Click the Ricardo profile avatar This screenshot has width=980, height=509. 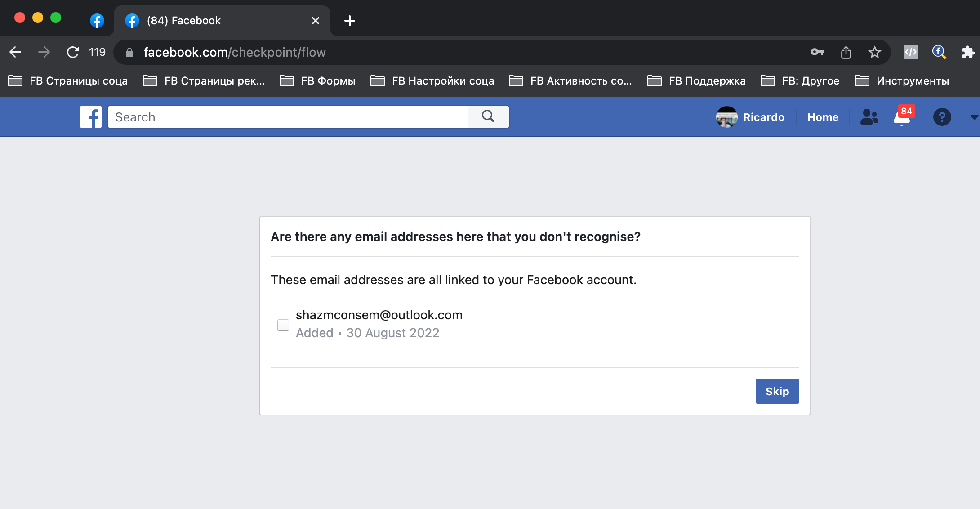click(726, 117)
